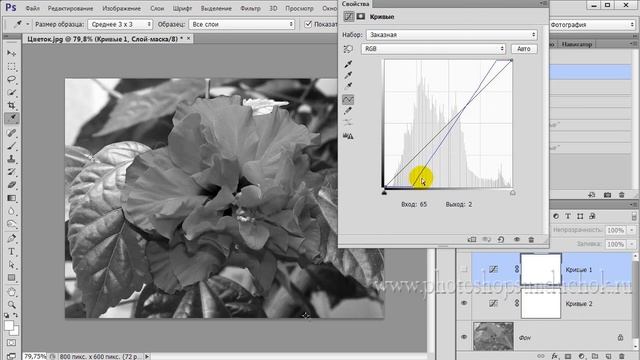Switch to the Навигатор tab

(x=577, y=44)
